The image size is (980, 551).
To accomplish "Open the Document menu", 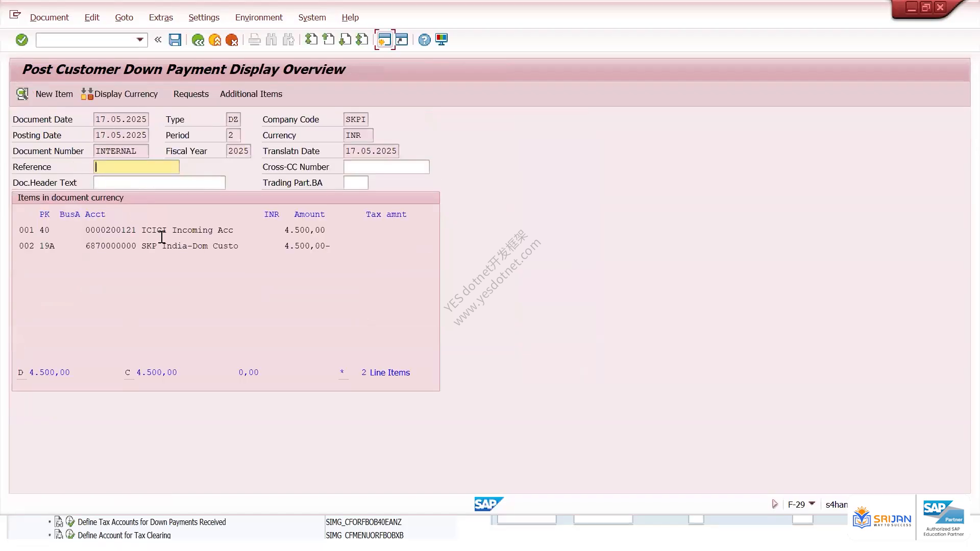I will click(x=49, y=17).
